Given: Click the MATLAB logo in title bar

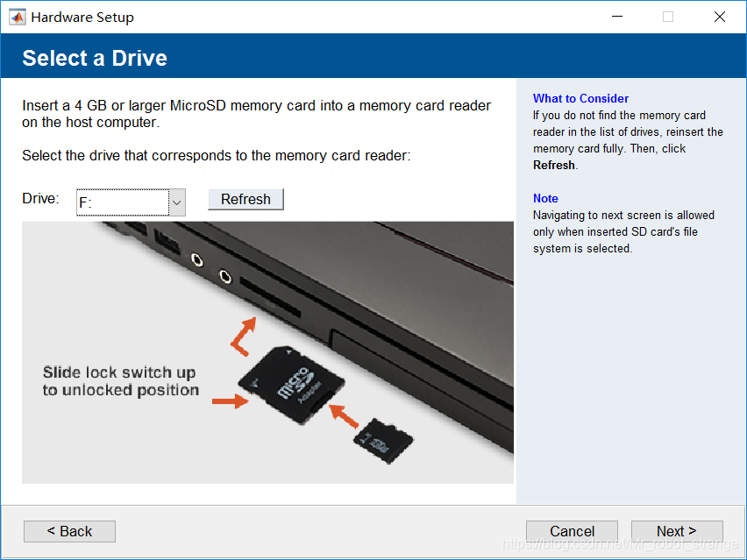Looking at the screenshot, I should tap(17, 17).
